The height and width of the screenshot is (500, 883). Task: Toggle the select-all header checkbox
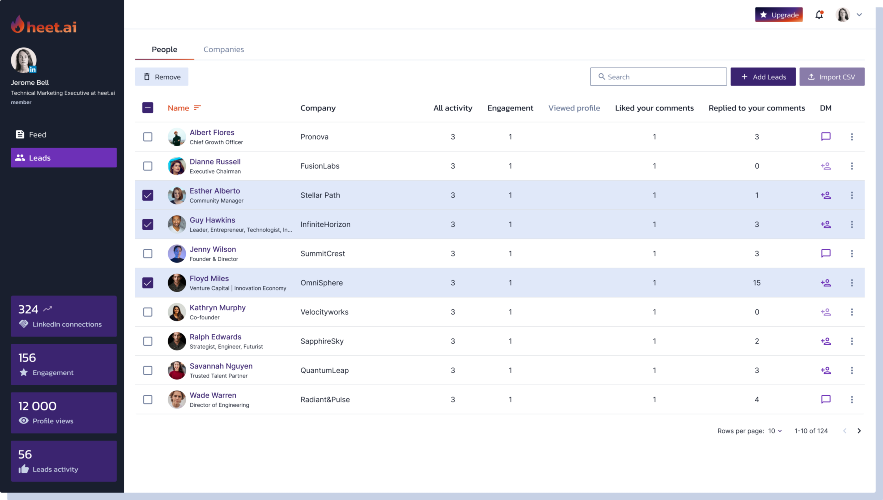click(148, 108)
